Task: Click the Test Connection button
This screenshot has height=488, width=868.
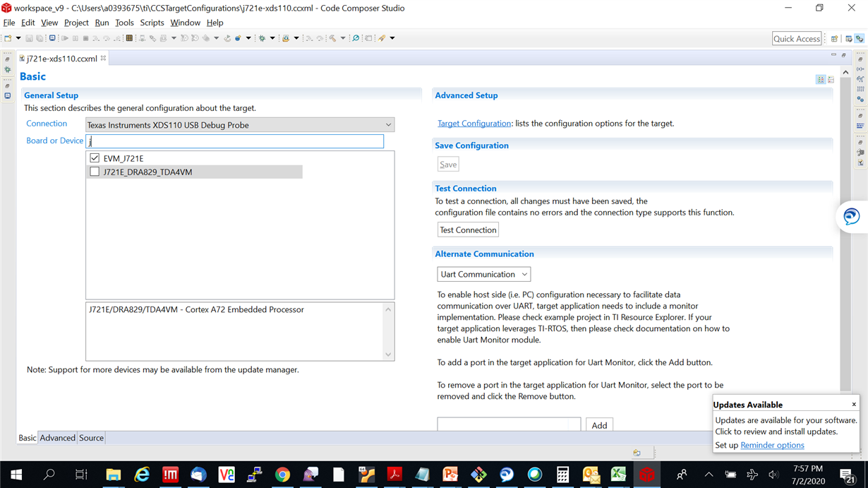Action: pos(468,230)
